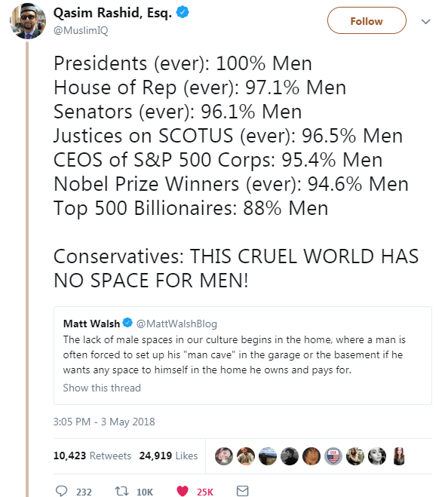Open the first liker avatar in row
448x497 pixels.
[x=224, y=456]
